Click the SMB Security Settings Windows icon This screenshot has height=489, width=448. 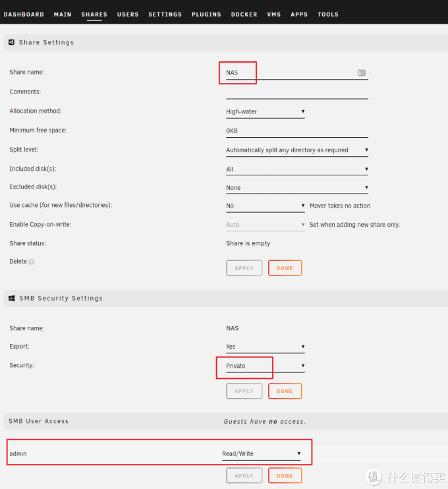pos(12,299)
